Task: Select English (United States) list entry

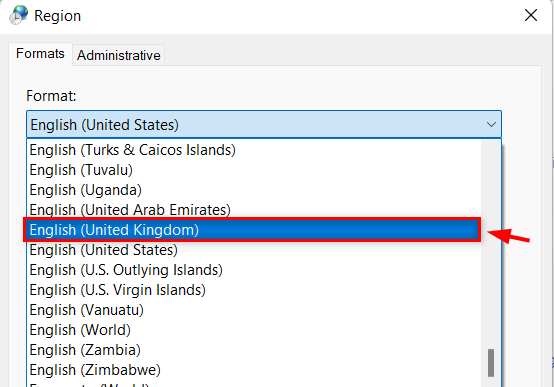Action: [x=254, y=250]
